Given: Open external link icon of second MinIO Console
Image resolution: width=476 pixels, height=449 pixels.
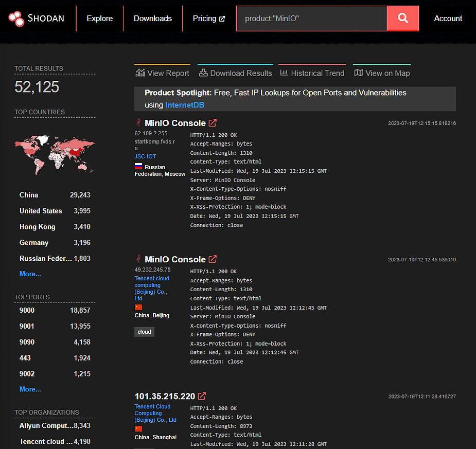Looking at the screenshot, I should [x=213, y=259].
